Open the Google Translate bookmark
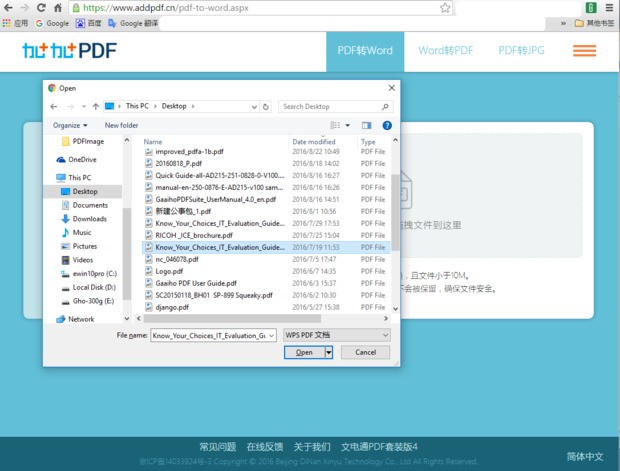 coord(133,23)
